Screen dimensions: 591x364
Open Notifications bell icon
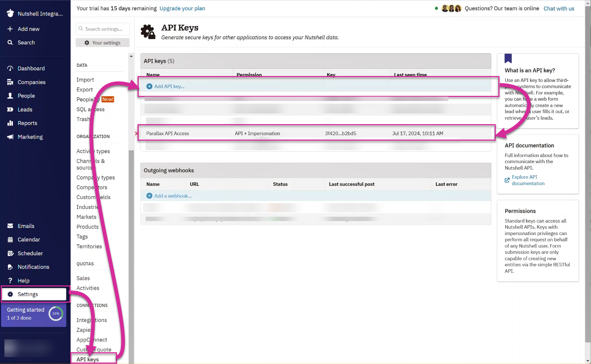tap(10, 267)
